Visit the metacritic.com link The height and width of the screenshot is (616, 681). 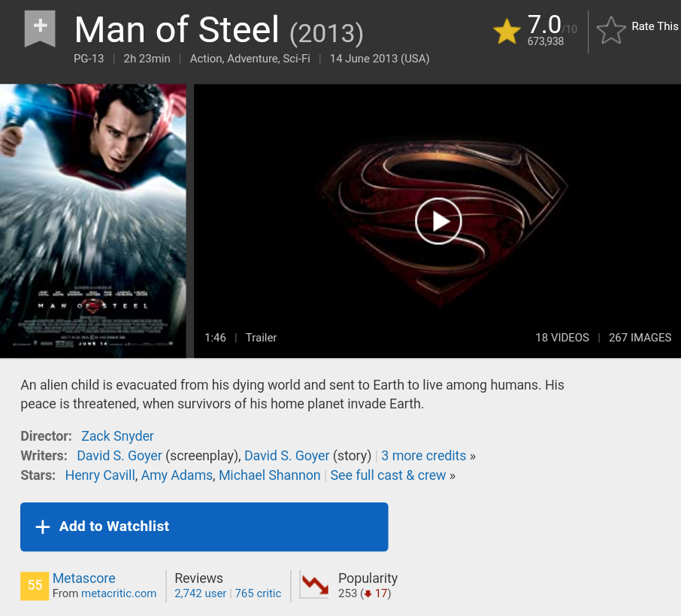[x=119, y=593]
